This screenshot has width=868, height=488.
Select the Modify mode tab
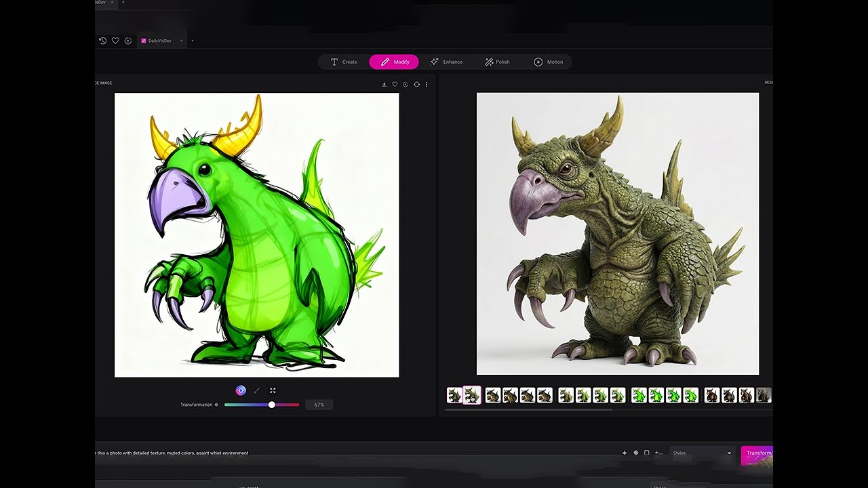(x=394, y=62)
